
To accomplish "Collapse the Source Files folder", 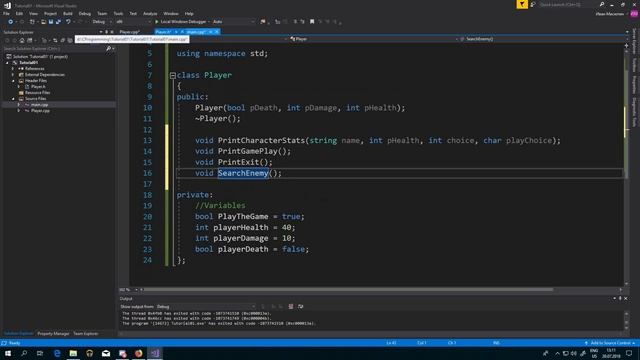I will [13, 99].
